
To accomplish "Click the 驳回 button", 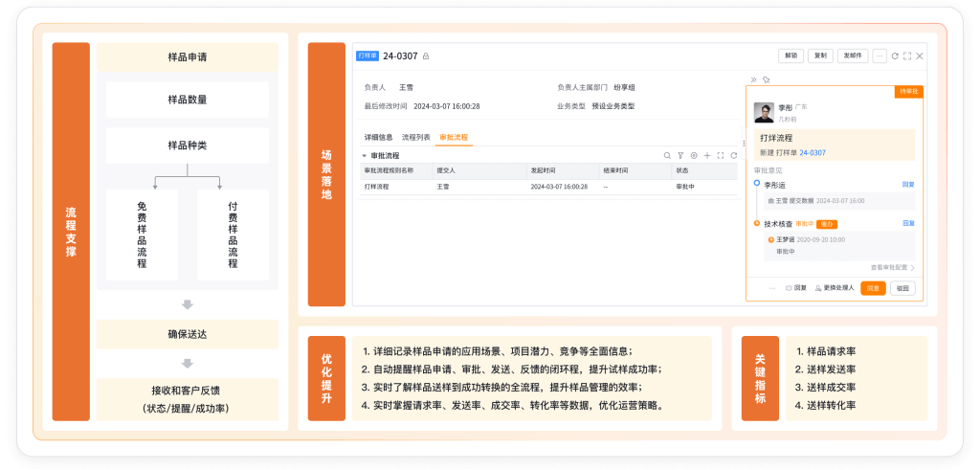I will point(902,288).
